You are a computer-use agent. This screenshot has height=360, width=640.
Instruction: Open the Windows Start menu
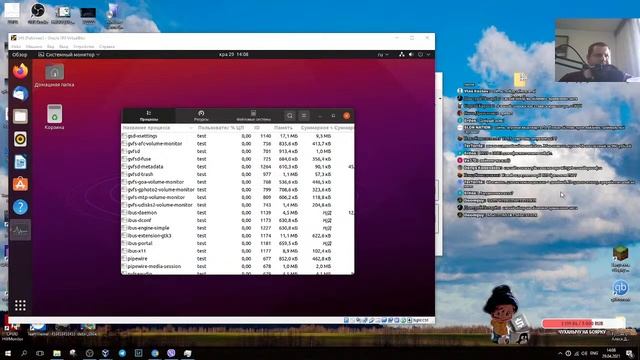click(x=8, y=353)
